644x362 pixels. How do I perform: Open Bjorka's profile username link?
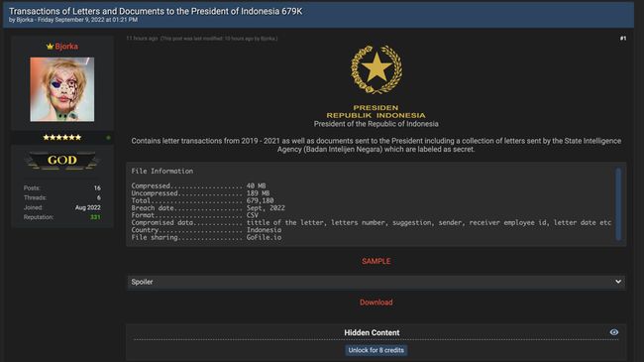coord(66,47)
